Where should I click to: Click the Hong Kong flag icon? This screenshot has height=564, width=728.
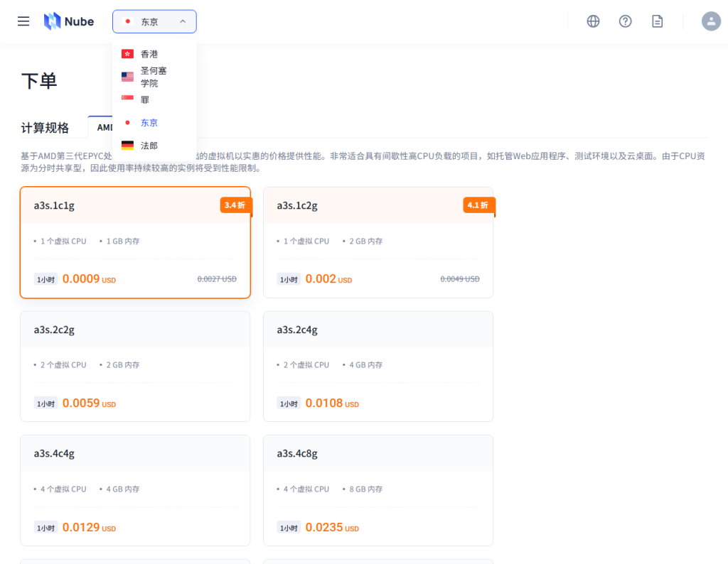click(127, 53)
